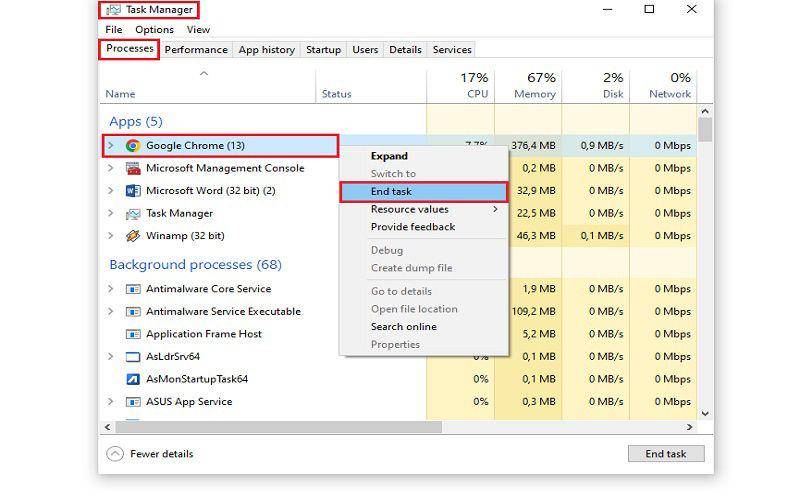Click the End task button at bottom
Screen dimensions: 800x500
(666, 454)
